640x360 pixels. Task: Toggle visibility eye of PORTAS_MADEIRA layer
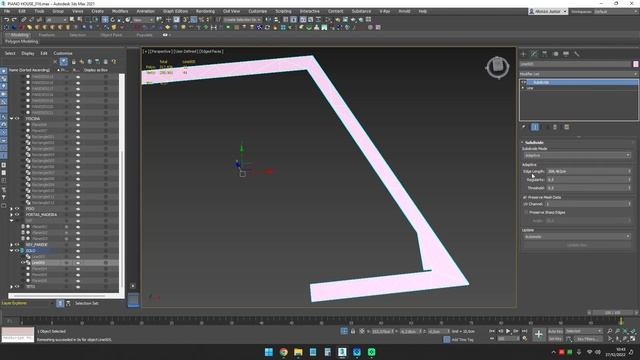[x=17, y=215]
